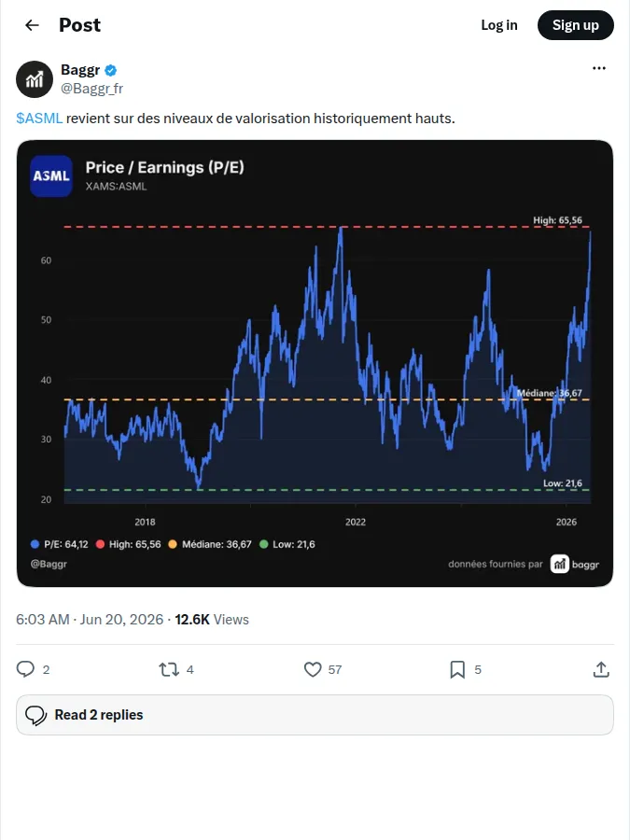Image resolution: width=630 pixels, height=840 pixels.
Task: Click the back arrow icon
Action: pos(32,25)
